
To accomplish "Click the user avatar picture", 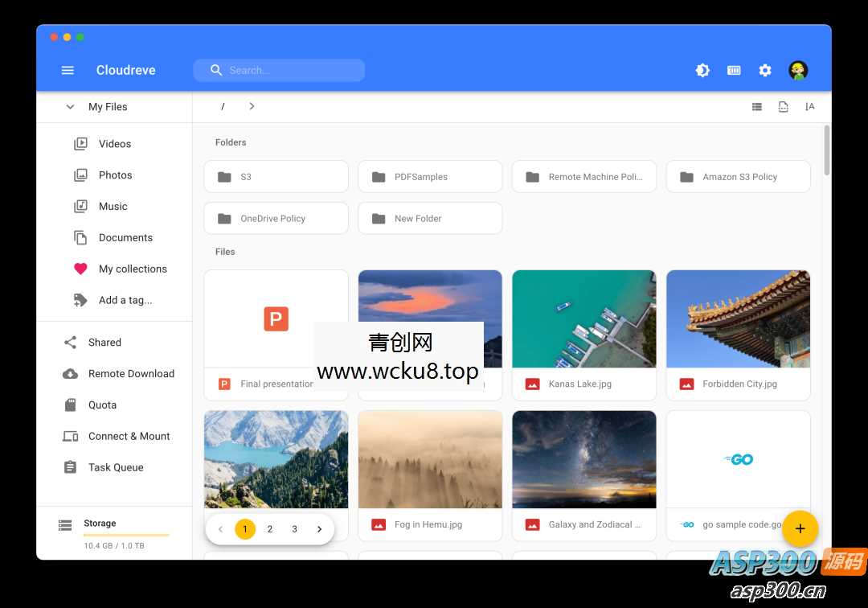I will click(x=797, y=70).
